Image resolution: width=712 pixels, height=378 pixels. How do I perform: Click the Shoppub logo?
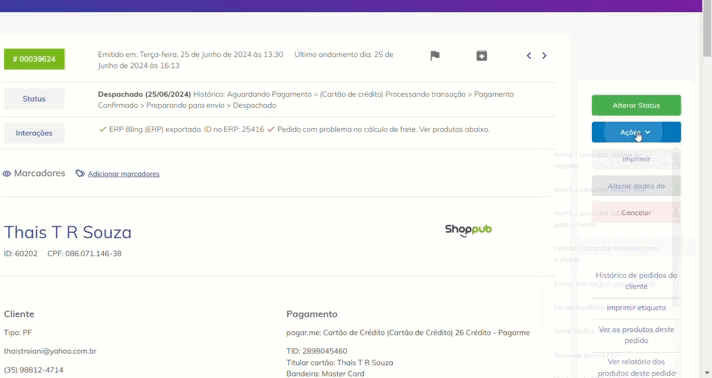click(468, 230)
